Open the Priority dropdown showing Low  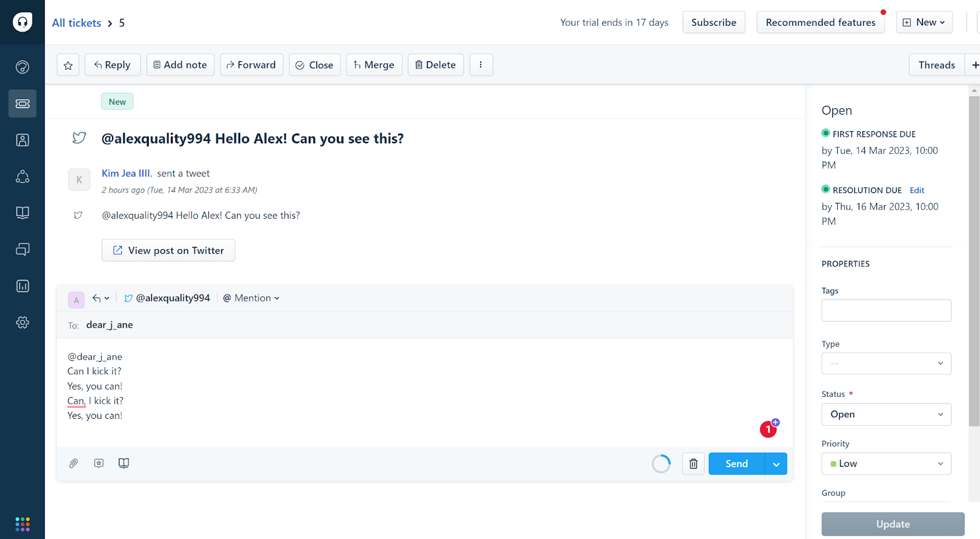click(x=886, y=464)
